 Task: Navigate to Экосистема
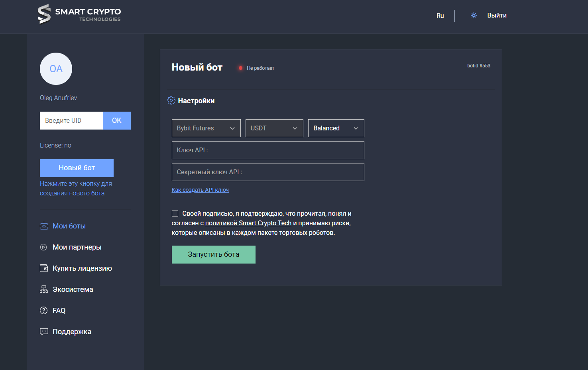73,289
